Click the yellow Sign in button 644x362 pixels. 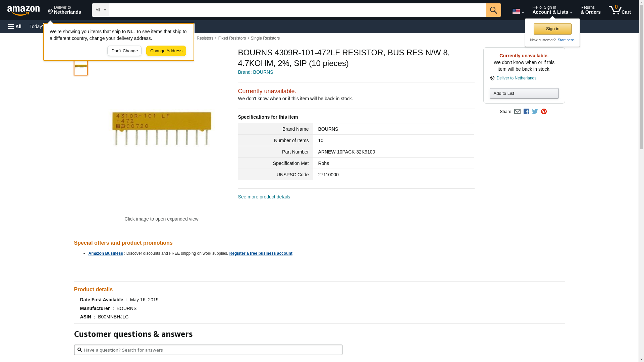pos(552,29)
